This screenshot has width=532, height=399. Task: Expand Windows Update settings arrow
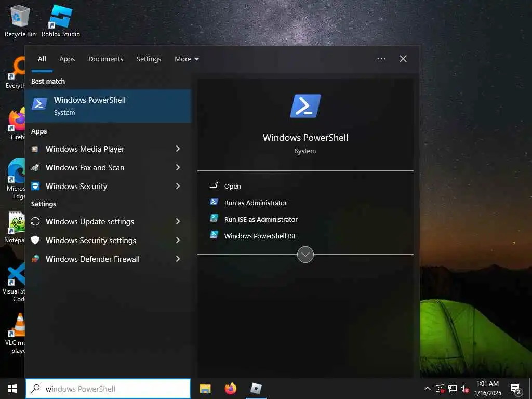178,221
